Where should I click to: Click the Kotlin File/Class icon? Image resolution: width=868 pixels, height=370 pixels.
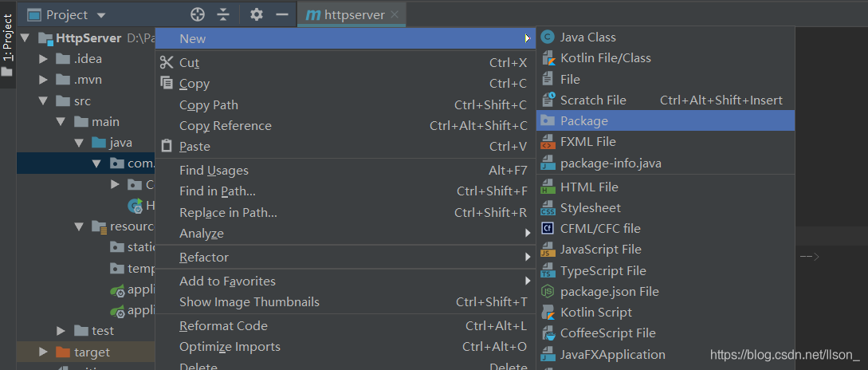point(548,58)
